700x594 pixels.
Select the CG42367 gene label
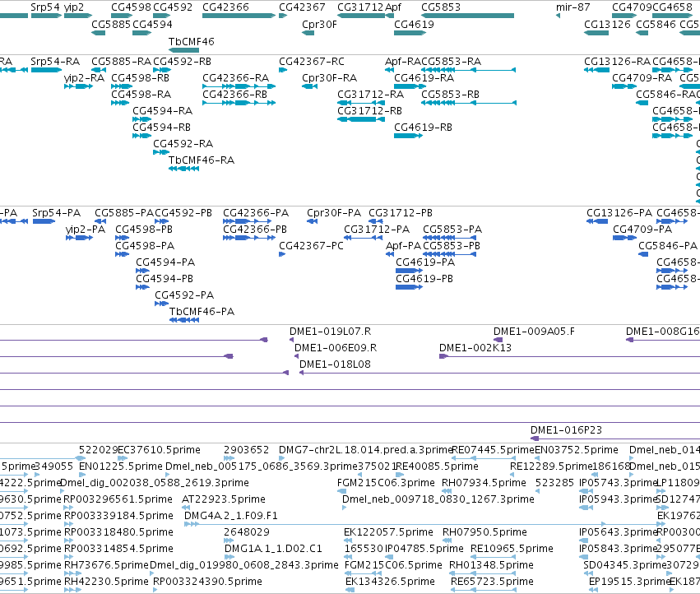[x=302, y=7]
